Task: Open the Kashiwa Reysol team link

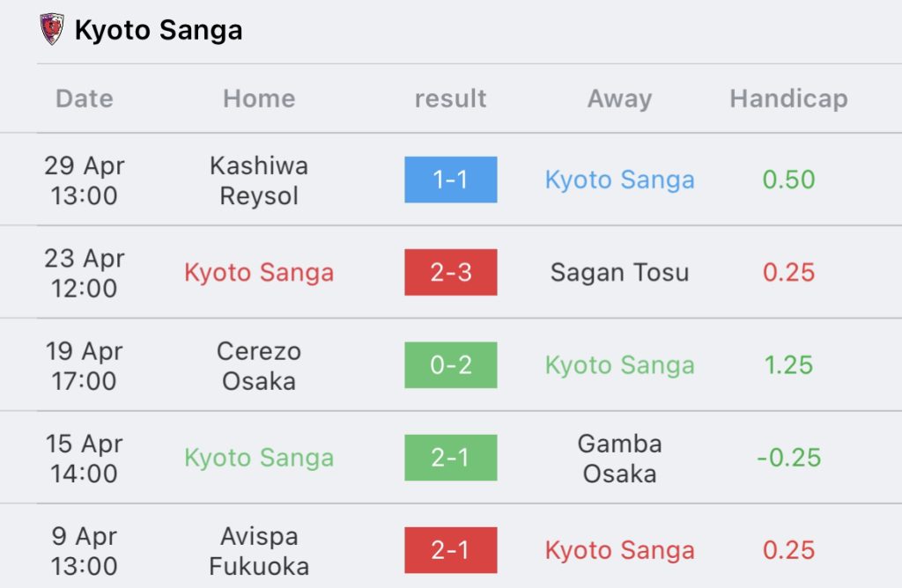Action: coord(259,180)
